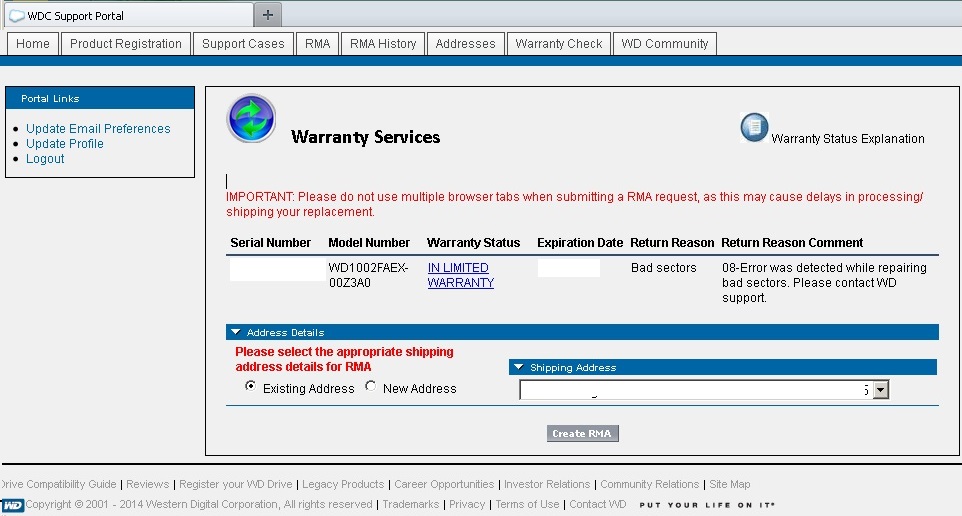The width and height of the screenshot is (962, 516).
Task: Open the Update Email Preferences link
Action: pos(98,128)
